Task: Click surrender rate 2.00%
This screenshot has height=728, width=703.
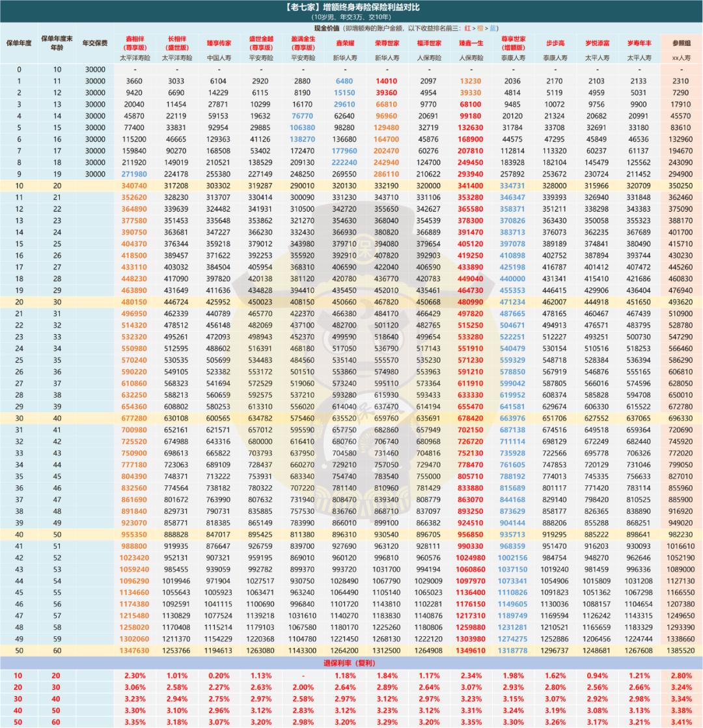Action: click(303, 687)
